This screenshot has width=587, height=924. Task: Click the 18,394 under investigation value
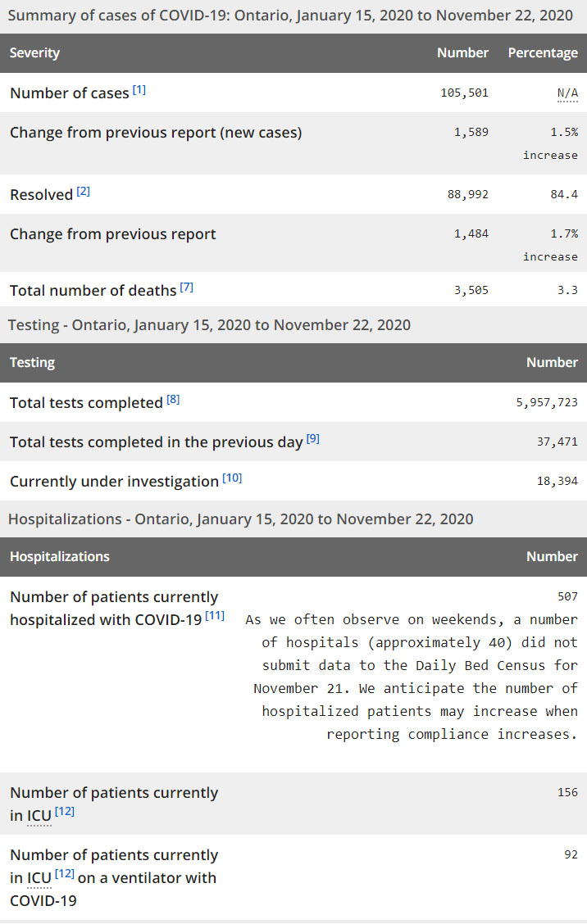coord(557,481)
